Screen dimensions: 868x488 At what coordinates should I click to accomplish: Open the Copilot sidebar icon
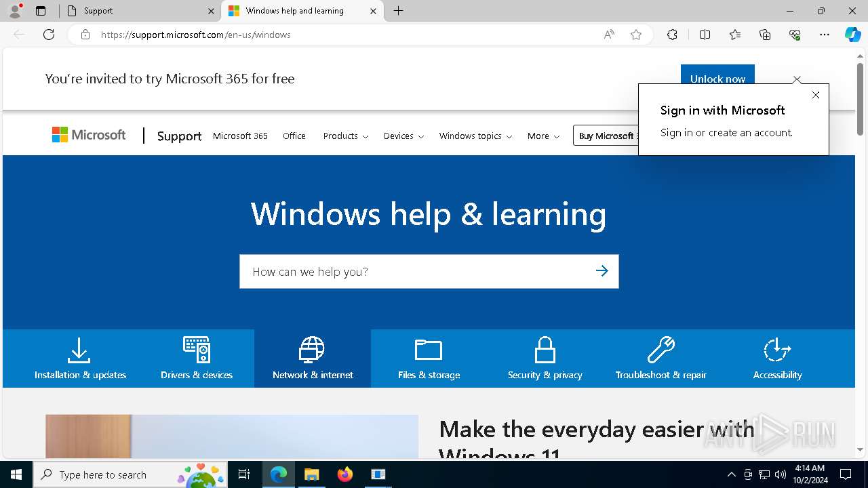coord(852,35)
